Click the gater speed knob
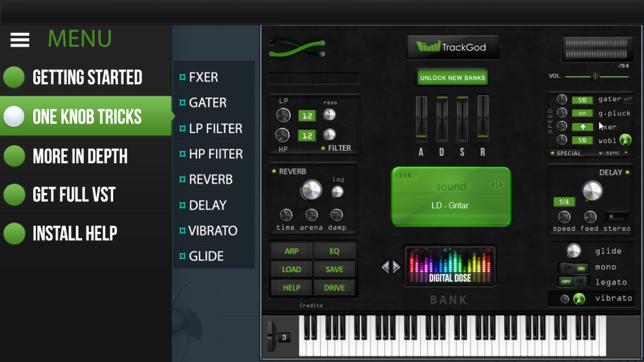The image size is (644, 362). coord(562,100)
